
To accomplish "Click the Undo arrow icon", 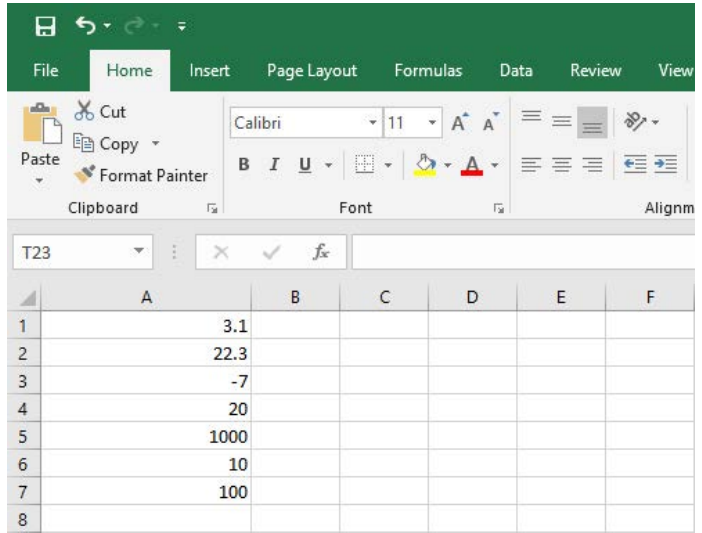I will [x=85, y=25].
